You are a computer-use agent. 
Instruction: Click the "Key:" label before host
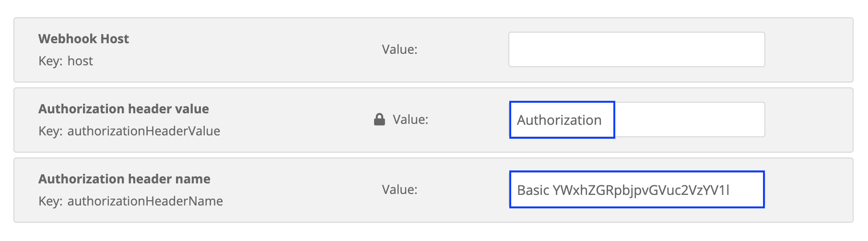click(x=50, y=61)
